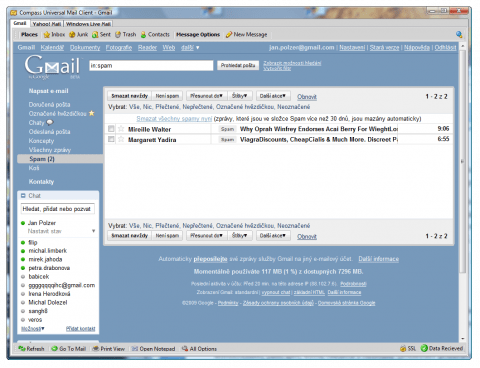
Task: Expand the další menu in Google bar
Action: pyautogui.click(x=190, y=48)
